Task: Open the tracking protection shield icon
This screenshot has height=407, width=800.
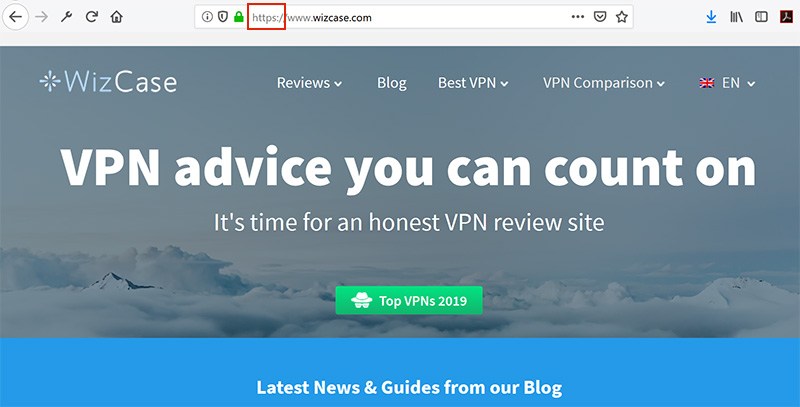Action: point(222,17)
